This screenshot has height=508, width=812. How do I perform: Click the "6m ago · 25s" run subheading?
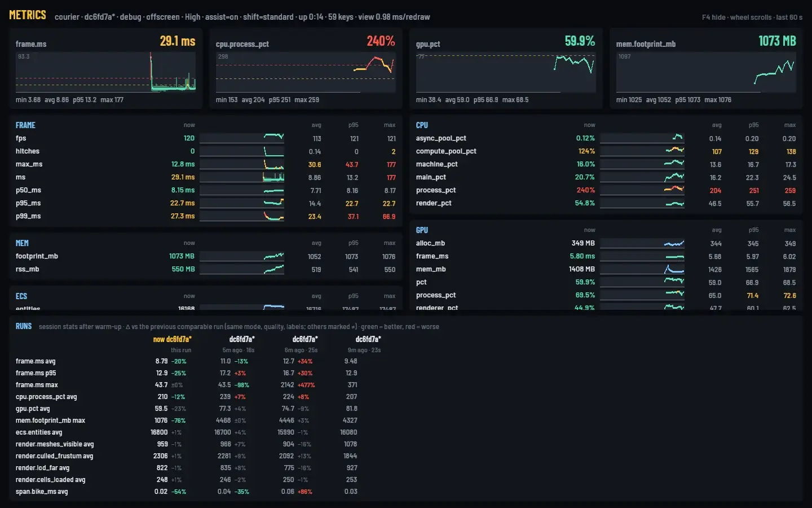tap(302, 351)
